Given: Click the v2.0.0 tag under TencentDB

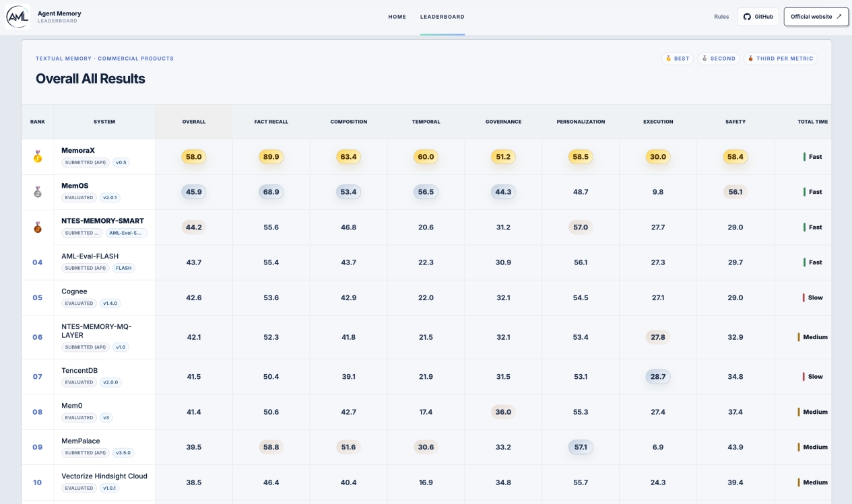Looking at the screenshot, I should coord(110,382).
